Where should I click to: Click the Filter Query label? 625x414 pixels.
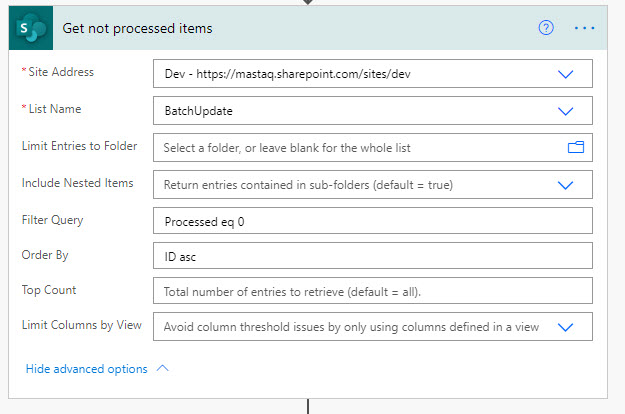pyautogui.click(x=52, y=219)
